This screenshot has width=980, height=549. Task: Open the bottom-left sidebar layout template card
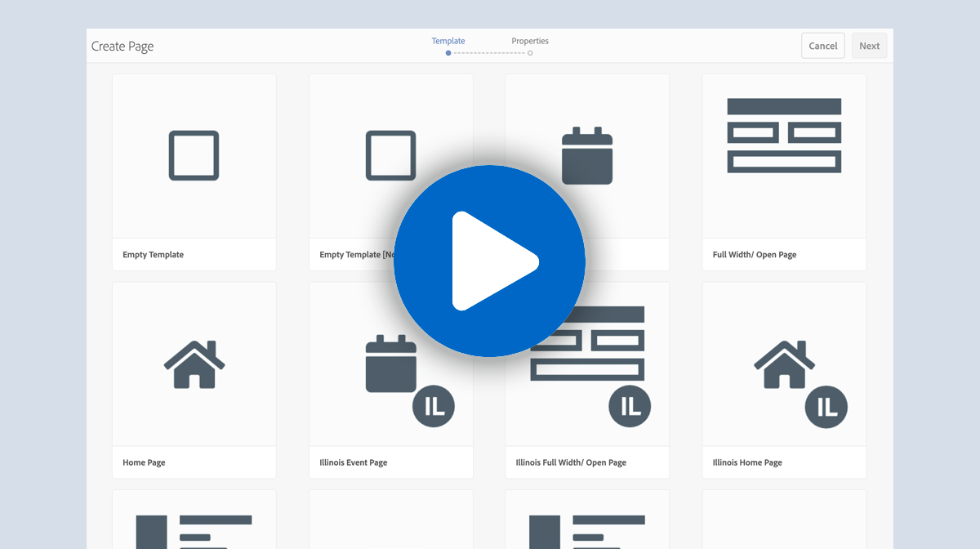(194, 520)
